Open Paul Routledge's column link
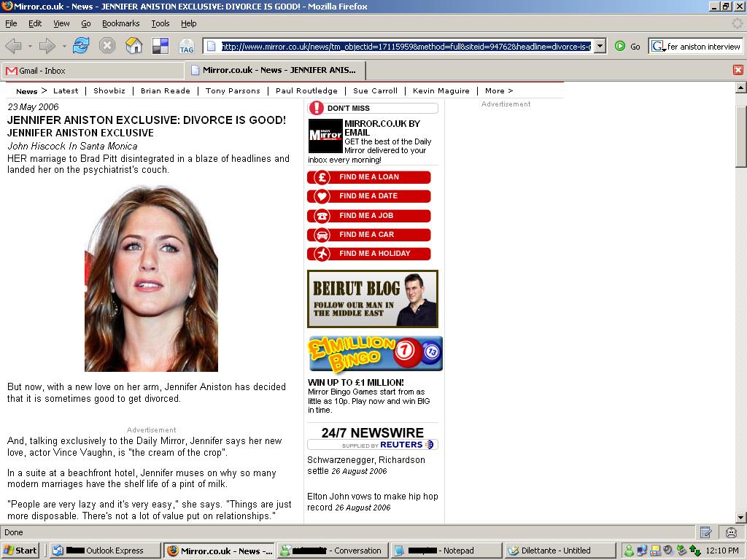The width and height of the screenshot is (747, 560). coord(306,90)
